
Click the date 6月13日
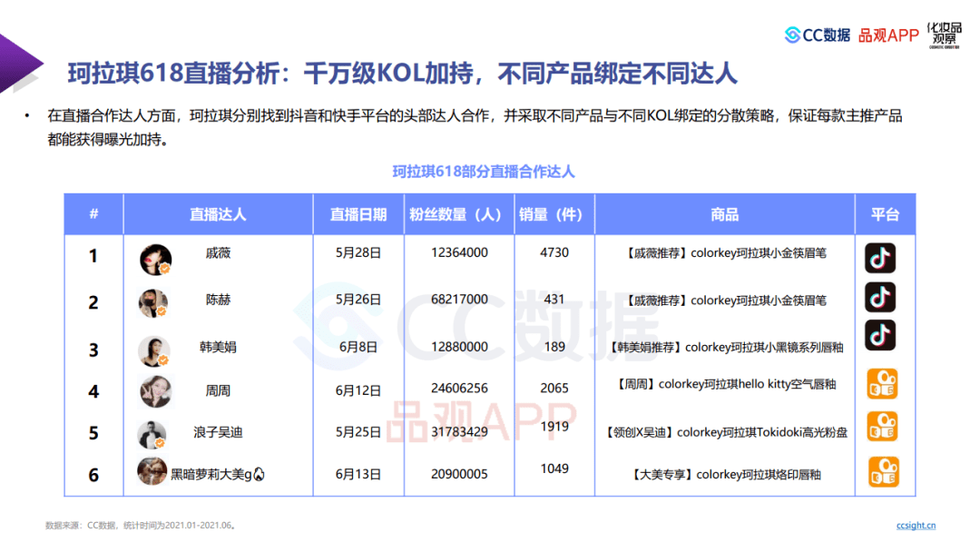pyautogui.click(x=358, y=475)
